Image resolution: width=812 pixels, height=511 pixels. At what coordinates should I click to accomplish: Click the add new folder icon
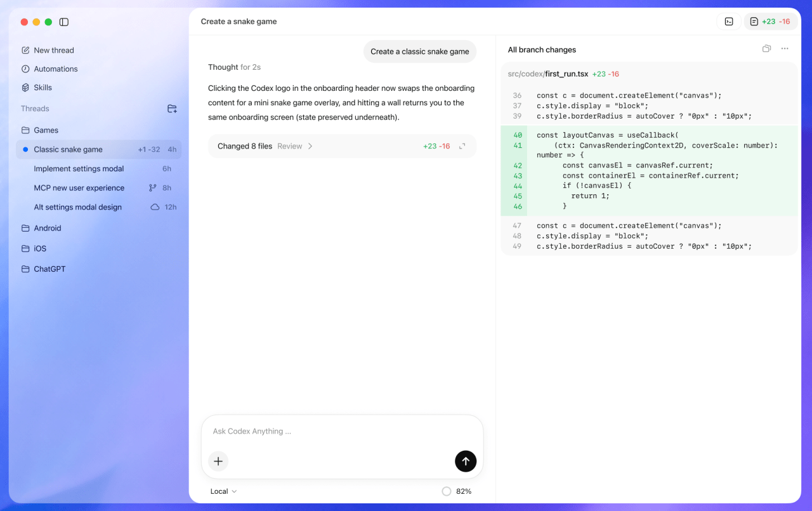(172, 109)
